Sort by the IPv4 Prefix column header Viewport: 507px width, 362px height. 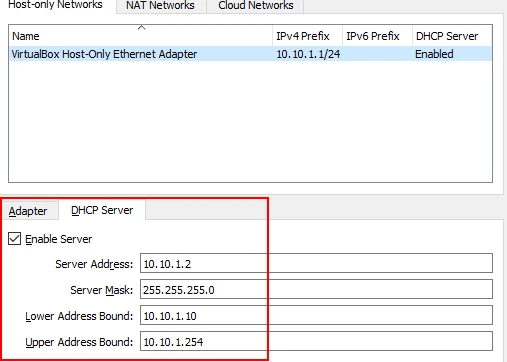(x=307, y=36)
